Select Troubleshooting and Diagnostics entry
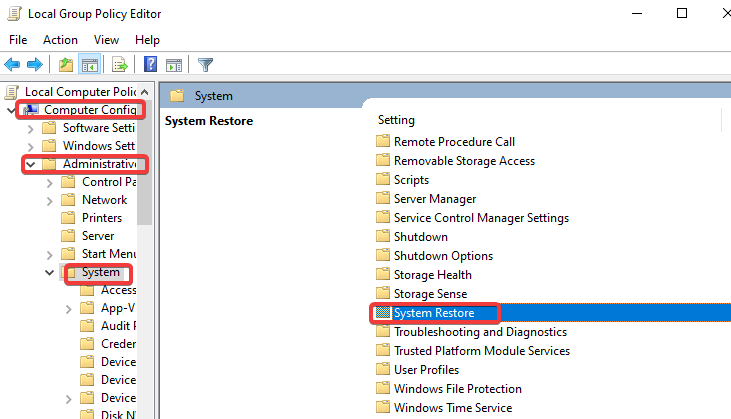Screen dimensions: 731x419 480,332
